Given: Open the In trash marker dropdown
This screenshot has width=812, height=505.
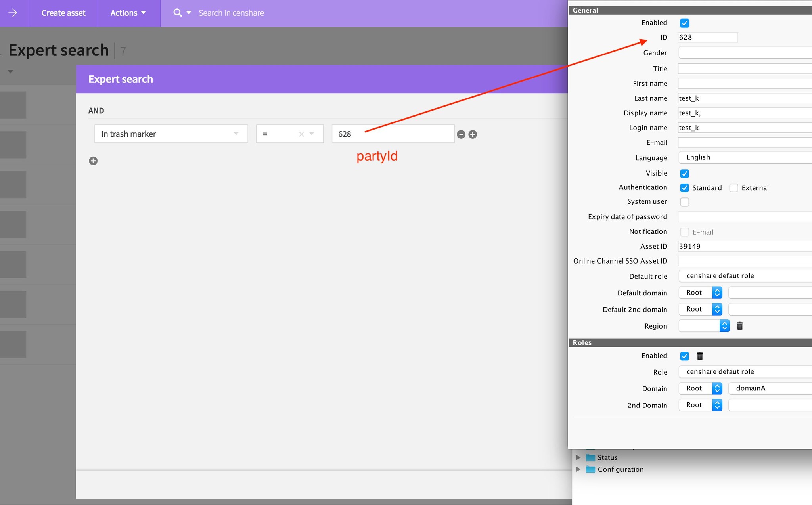Looking at the screenshot, I should point(171,134).
